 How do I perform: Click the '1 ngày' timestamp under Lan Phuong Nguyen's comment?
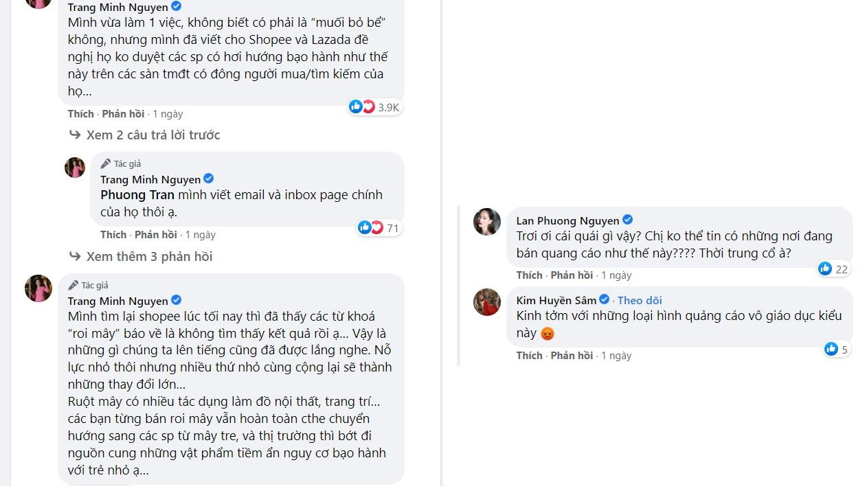[616, 275]
